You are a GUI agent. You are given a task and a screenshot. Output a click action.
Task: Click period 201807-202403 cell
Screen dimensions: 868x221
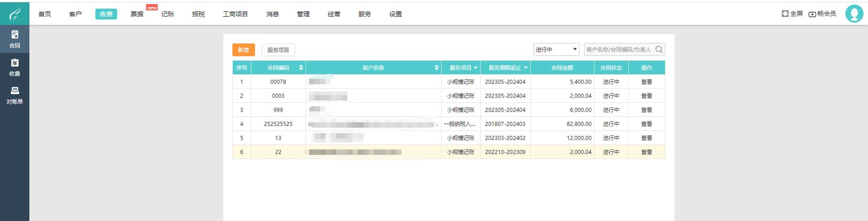(x=505, y=124)
